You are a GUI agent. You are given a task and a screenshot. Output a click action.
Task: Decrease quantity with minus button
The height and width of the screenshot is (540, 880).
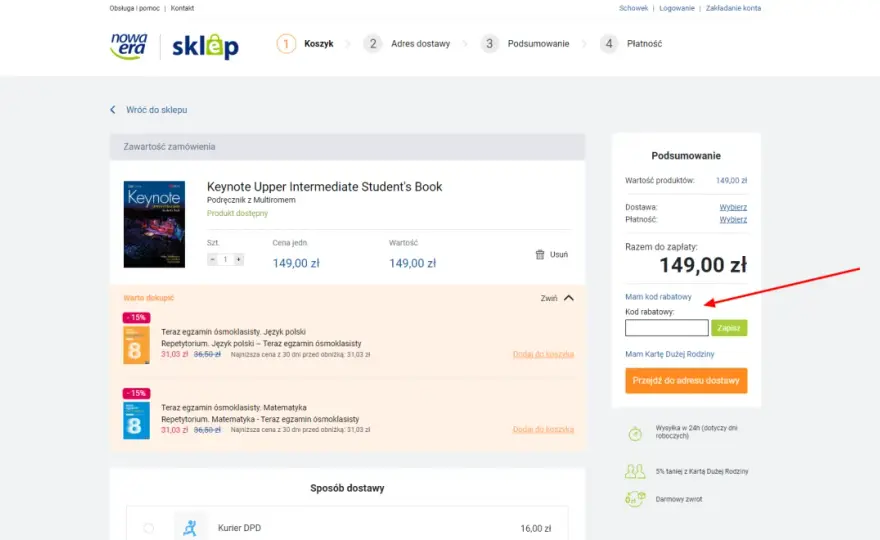[212, 259]
